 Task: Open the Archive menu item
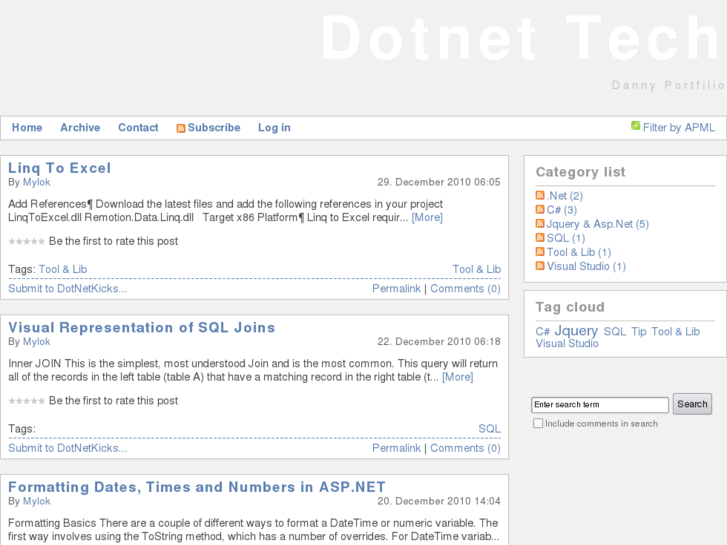80,128
